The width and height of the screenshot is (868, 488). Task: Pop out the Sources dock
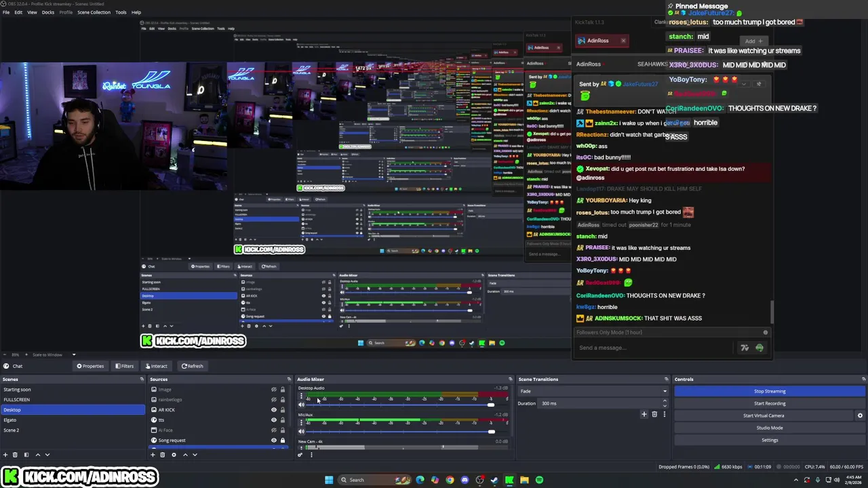[289, 379]
